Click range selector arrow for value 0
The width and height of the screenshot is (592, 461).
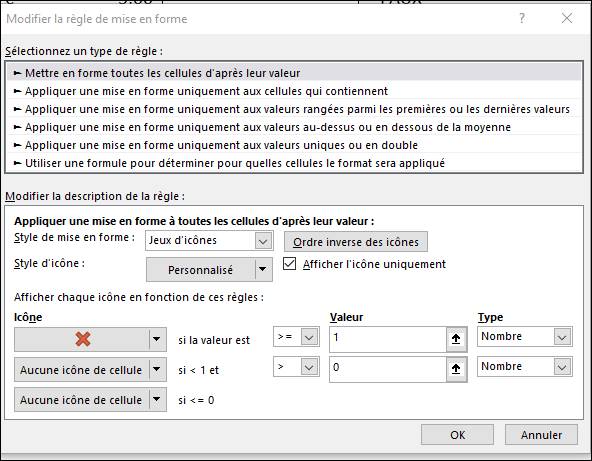click(x=456, y=369)
